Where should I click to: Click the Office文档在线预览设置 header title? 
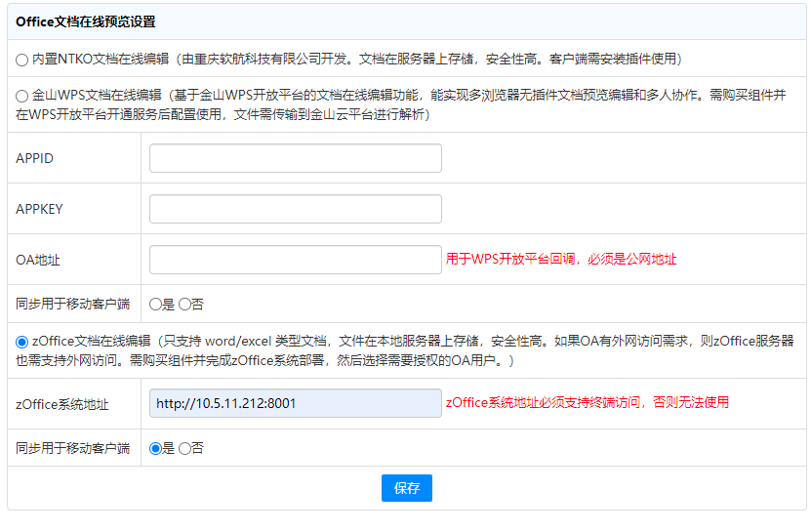pos(85,21)
